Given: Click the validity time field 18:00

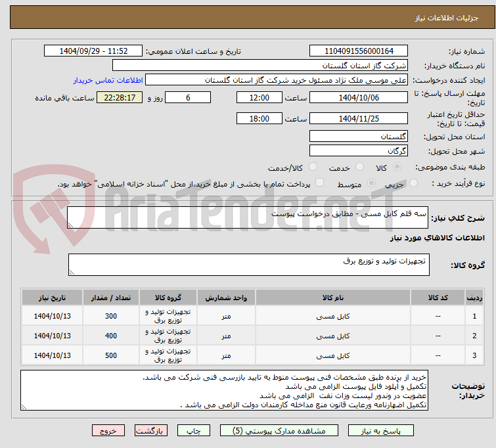Looking at the screenshot, I should coord(259,118).
